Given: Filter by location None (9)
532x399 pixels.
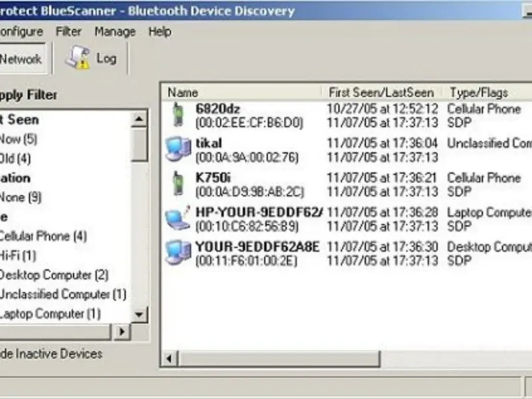Looking at the screenshot, I should [21, 198].
